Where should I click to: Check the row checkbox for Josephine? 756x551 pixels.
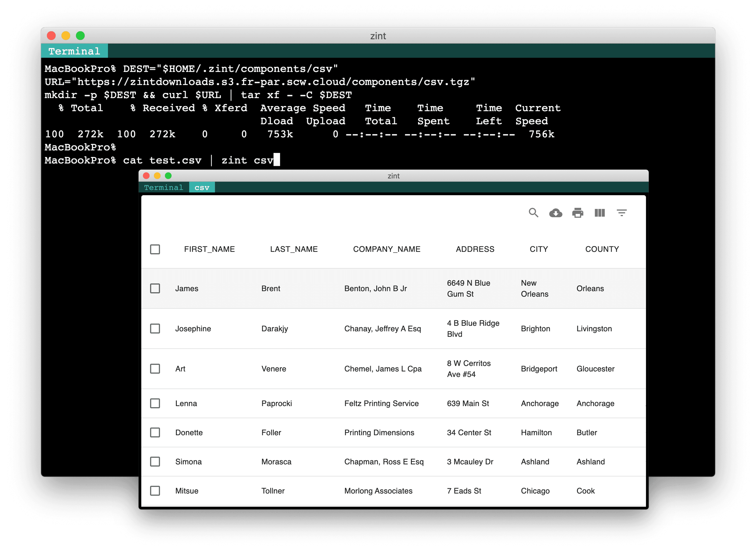[x=155, y=329]
